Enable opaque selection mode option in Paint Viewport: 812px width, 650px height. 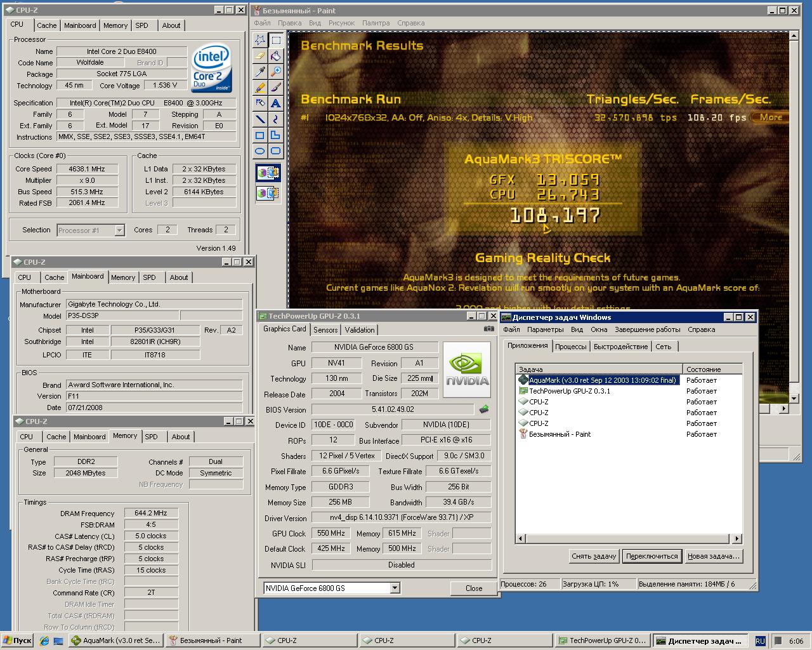(268, 173)
